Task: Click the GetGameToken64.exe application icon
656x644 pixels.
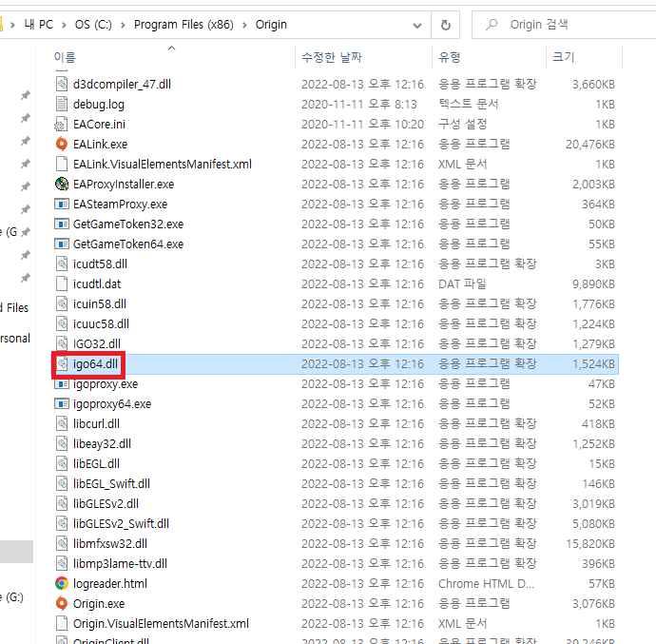Action: [x=62, y=244]
